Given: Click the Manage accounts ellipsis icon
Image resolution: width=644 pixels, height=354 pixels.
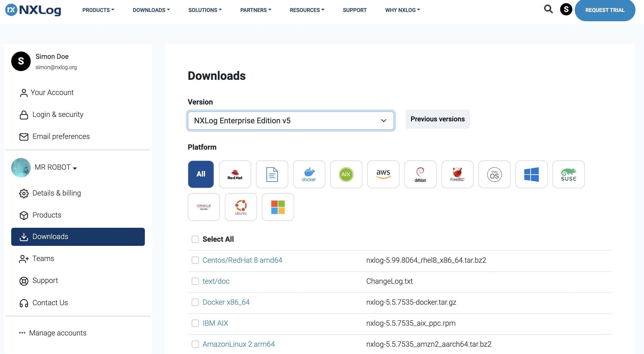Looking at the screenshot, I should coord(22,333).
